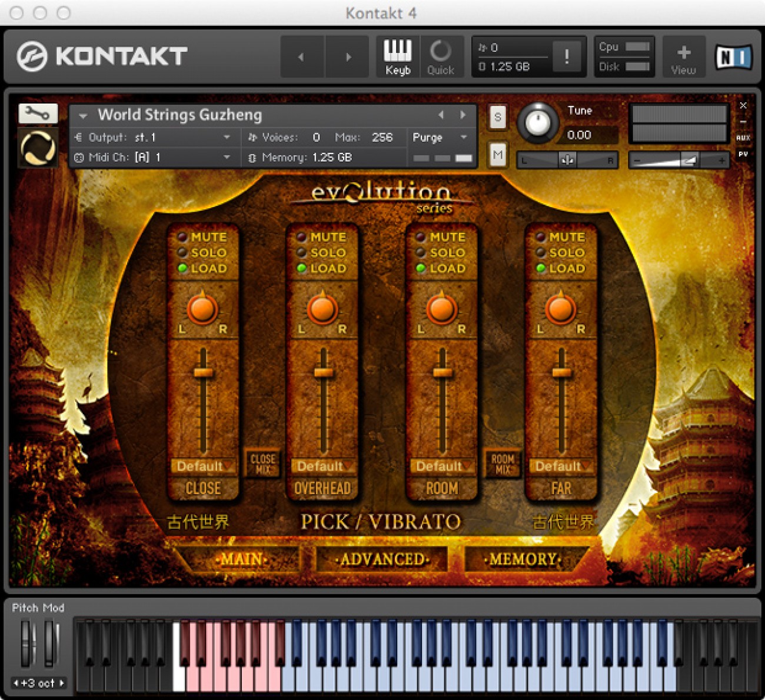Open the Default preset dropdown for ROOM channel
This screenshot has width=765, height=700.
point(441,466)
